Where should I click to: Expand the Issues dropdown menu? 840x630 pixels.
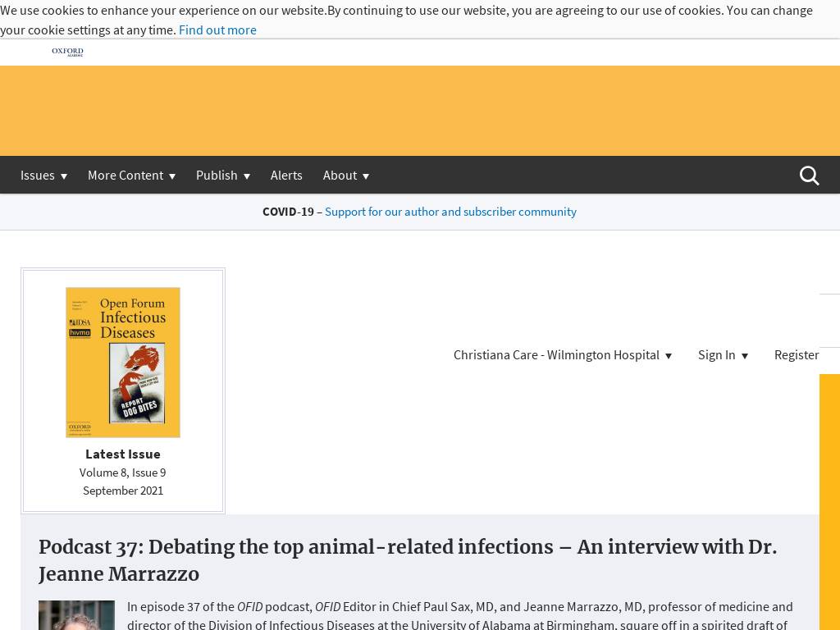(x=43, y=176)
